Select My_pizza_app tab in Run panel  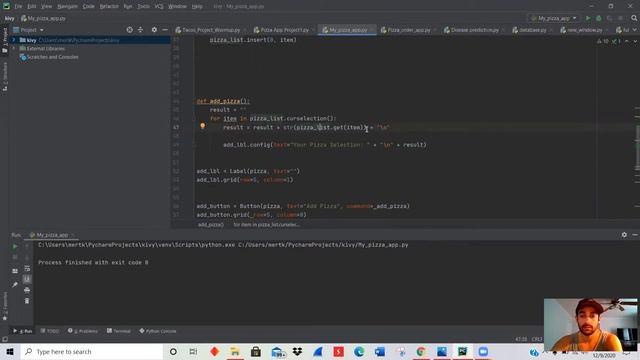[x=52, y=235]
